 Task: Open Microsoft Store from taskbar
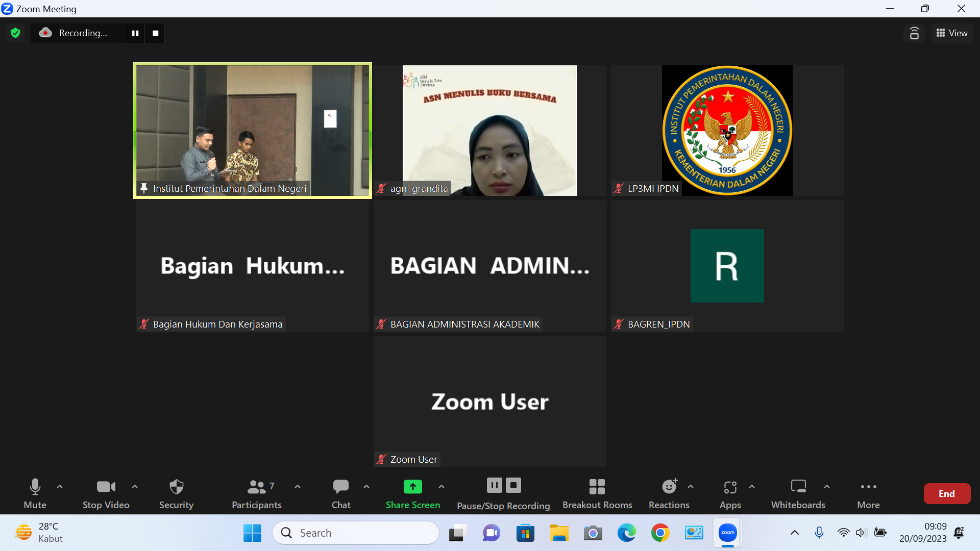click(x=525, y=533)
